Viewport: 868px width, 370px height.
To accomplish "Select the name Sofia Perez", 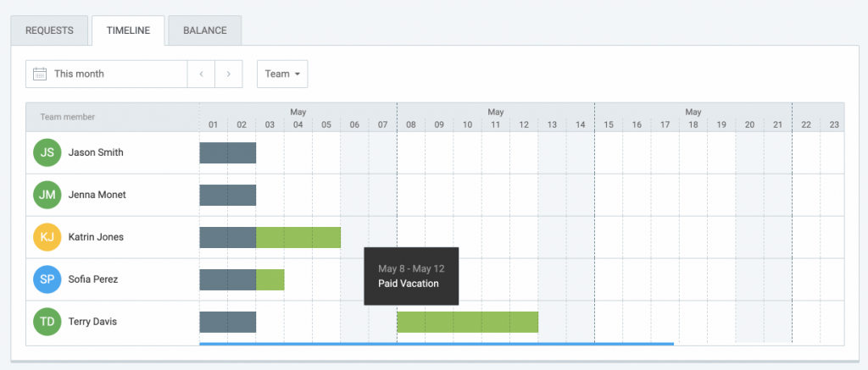I will coord(93,279).
